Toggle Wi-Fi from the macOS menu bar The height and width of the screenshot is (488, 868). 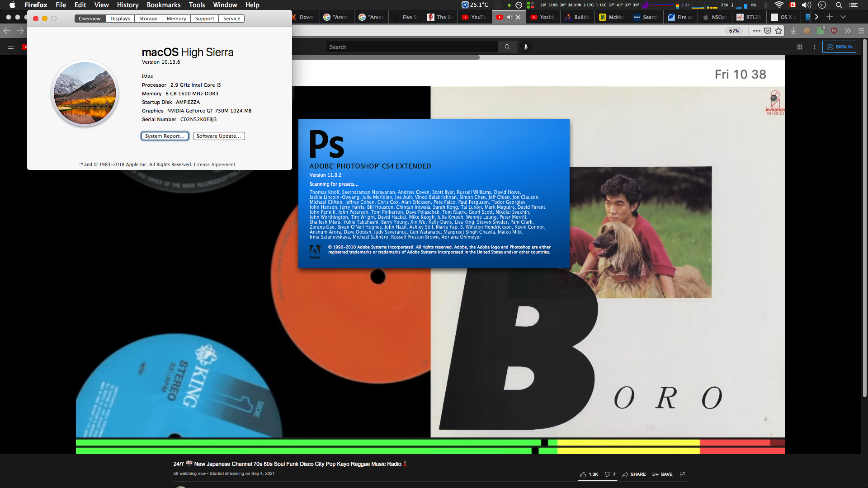coord(778,5)
